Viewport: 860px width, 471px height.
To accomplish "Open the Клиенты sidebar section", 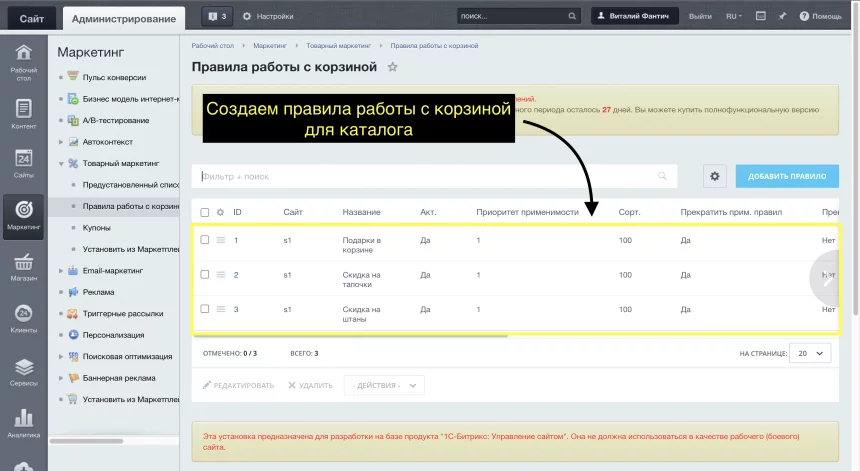I will (x=23, y=319).
